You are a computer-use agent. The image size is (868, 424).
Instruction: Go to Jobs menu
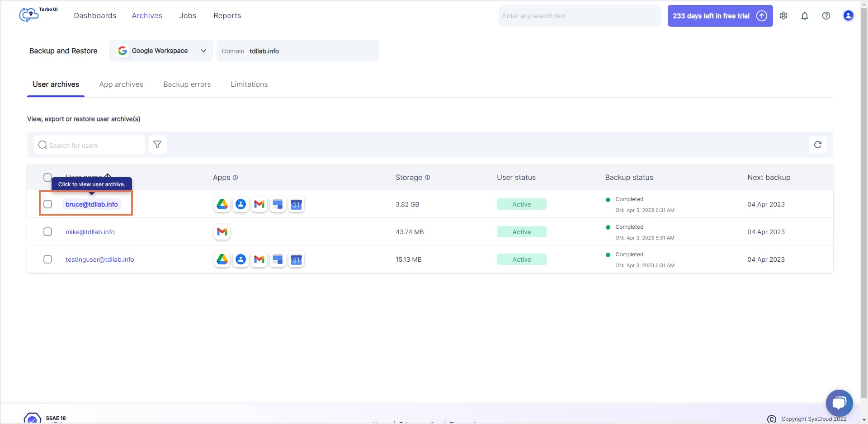point(188,16)
